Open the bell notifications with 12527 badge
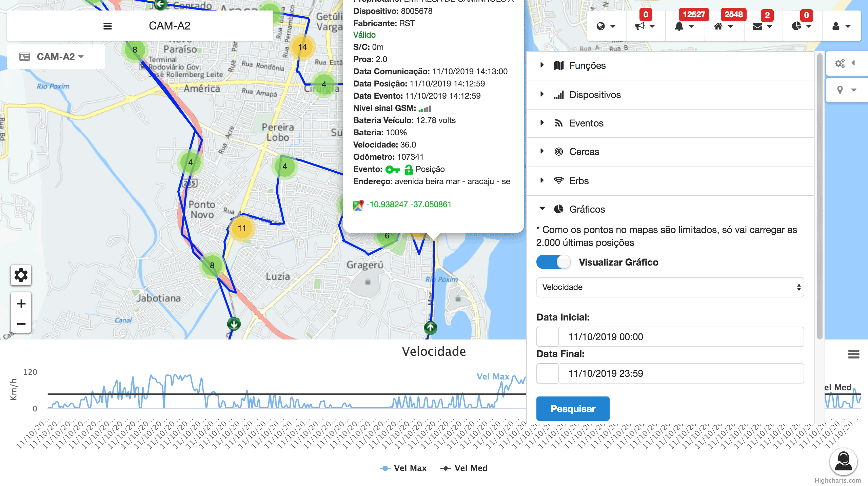The width and height of the screenshot is (868, 486). point(684,26)
